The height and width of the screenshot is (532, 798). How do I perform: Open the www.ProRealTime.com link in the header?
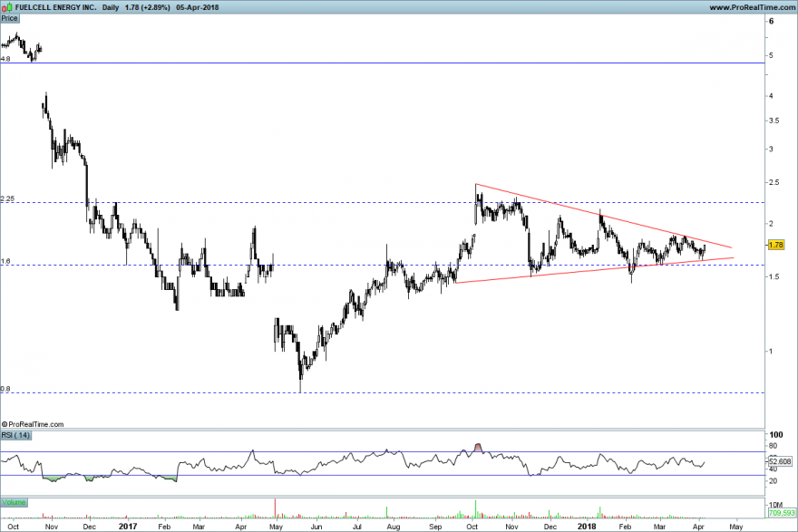(752, 7)
